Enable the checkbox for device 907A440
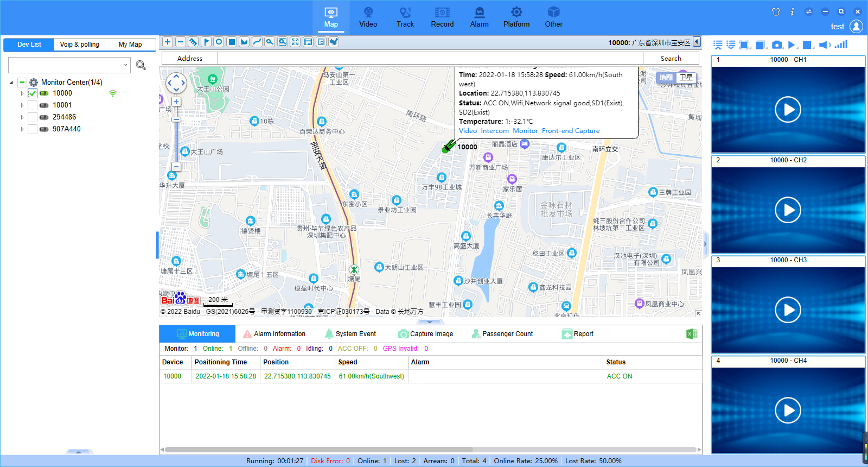This screenshot has height=467, width=868. pyautogui.click(x=33, y=129)
